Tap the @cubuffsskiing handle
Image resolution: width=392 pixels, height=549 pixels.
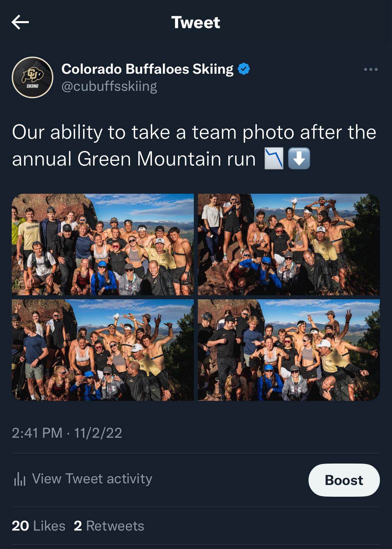pyautogui.click(x=109, y=86)
